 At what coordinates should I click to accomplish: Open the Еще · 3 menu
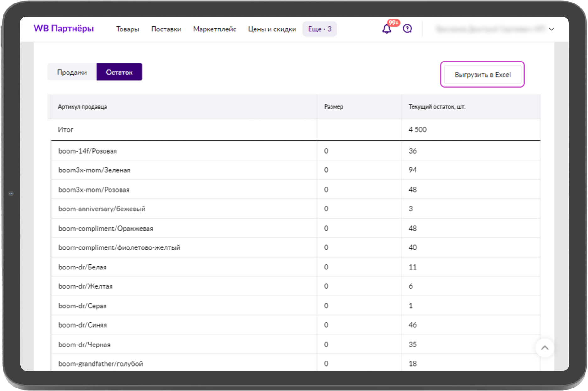pyautogui.click(x=319, y=29)
